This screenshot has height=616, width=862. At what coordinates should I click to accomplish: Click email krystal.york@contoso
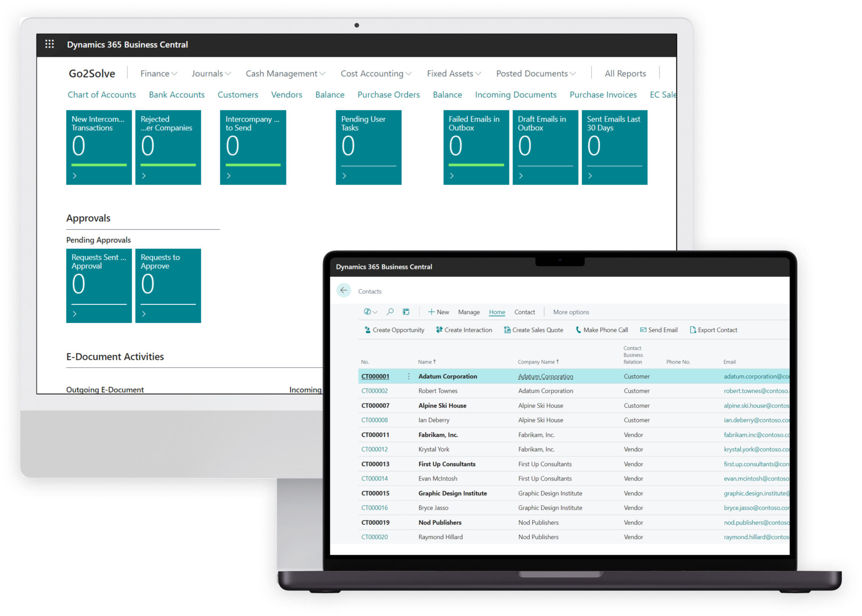[756, 449]
